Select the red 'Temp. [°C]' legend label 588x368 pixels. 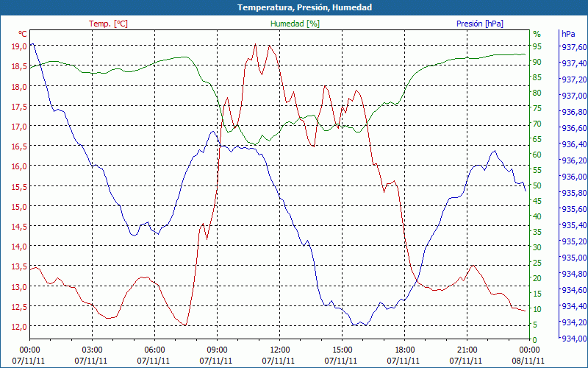click(x=108, y=24)
